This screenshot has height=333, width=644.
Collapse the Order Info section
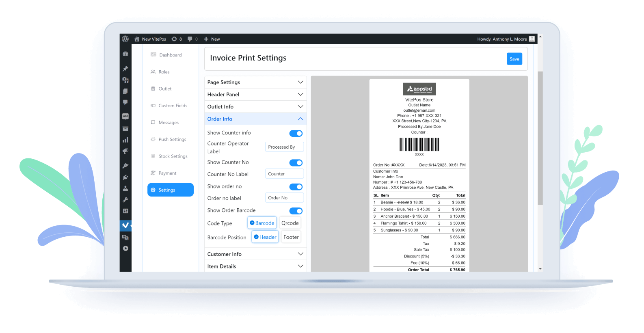pos(255,119)
